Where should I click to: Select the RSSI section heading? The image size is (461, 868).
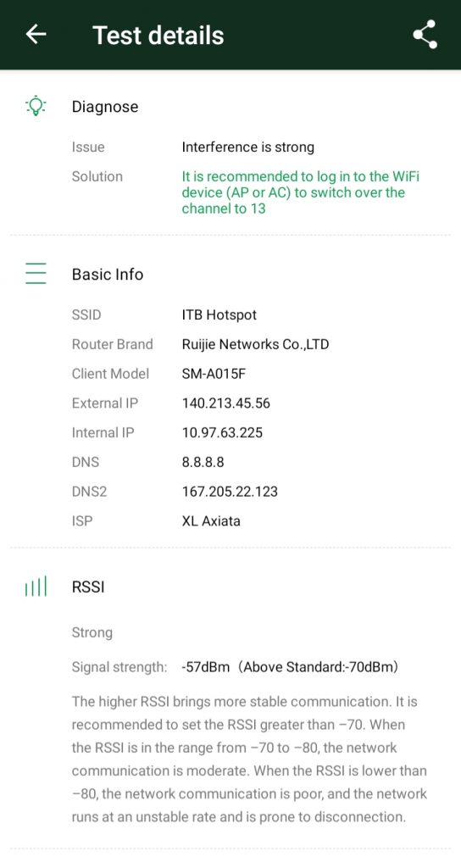coord(88,587)
